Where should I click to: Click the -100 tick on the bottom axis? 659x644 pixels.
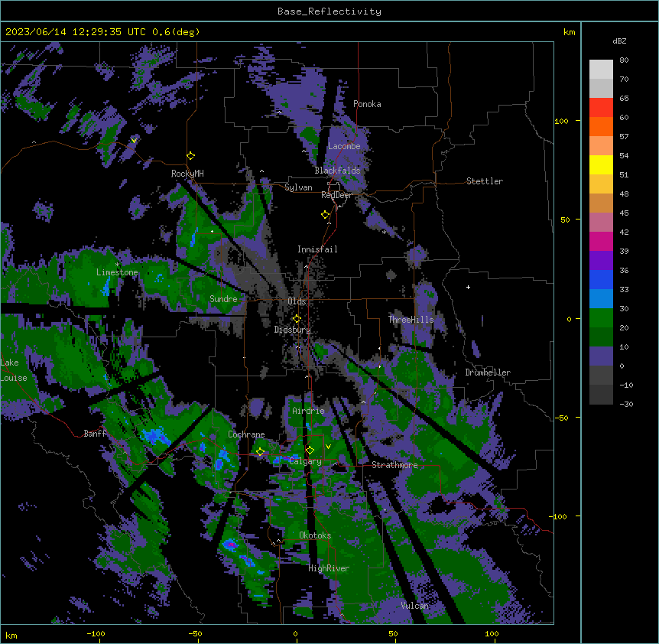(x=96, y=633)
